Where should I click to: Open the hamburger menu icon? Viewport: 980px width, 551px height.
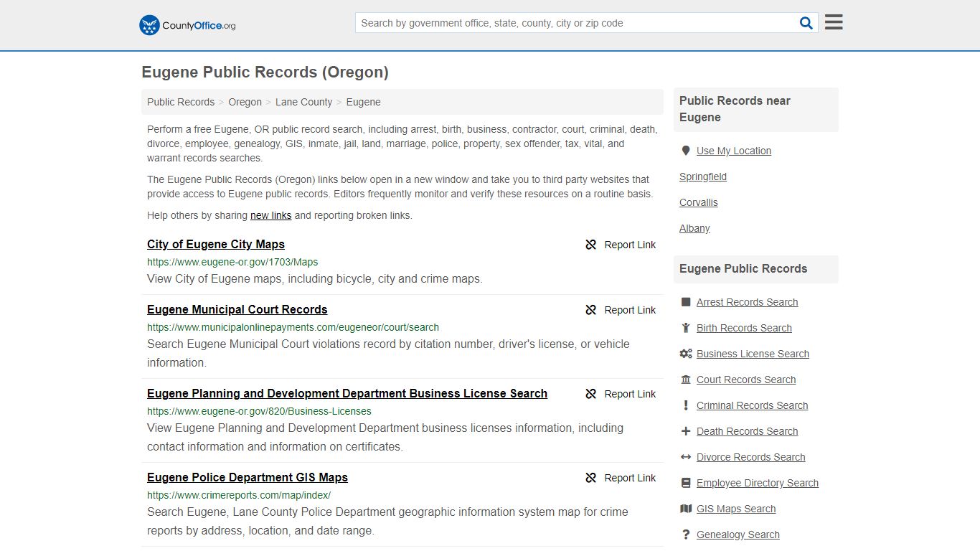pos(834,22)
